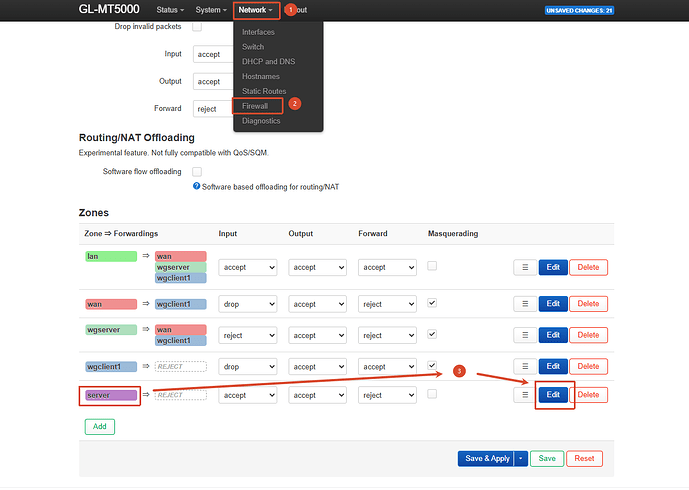Click the green lan zone label
Image resolution: width=689 pixels, height=490 pixels.
(111, 256)
